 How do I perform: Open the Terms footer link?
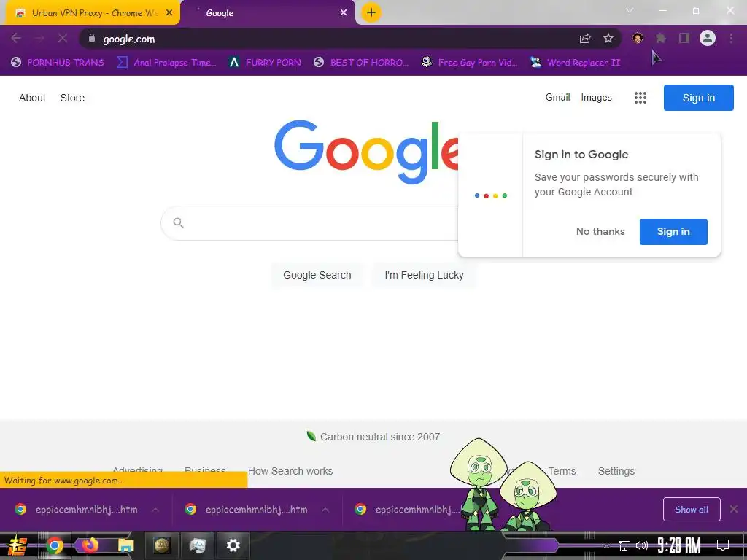coord(562,471)
